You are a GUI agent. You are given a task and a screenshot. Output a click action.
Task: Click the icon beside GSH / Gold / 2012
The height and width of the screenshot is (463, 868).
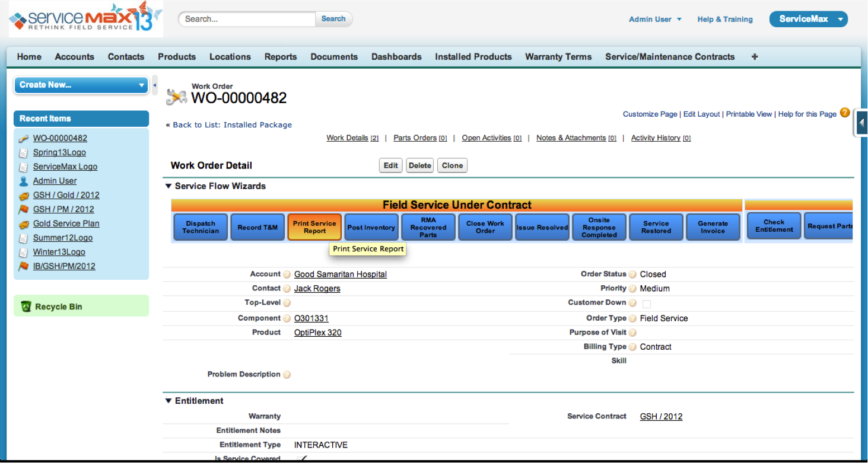point(23,195)
